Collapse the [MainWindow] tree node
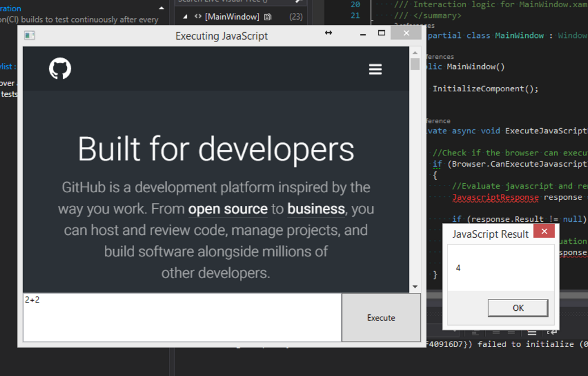Screen dimensions: 588x376 (186, 17)
